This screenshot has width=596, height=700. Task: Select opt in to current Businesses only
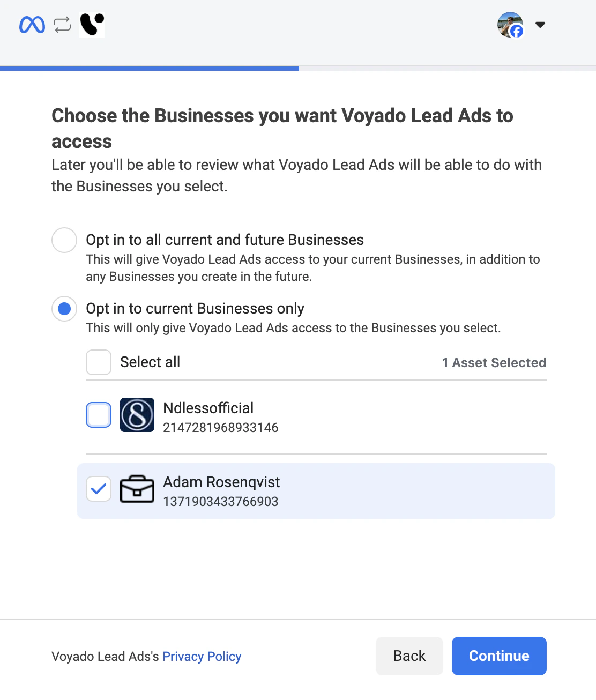[x=64, y=309]
